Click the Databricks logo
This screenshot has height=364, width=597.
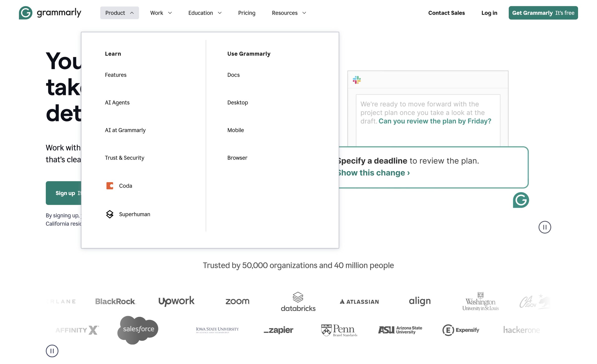[x=298, y=302]
